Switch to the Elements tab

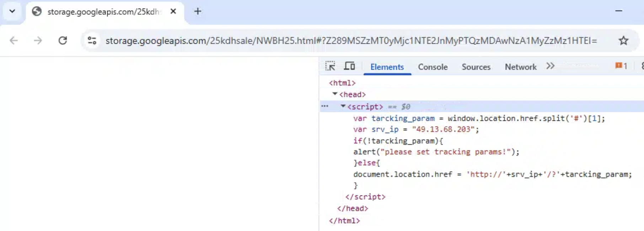387,67
